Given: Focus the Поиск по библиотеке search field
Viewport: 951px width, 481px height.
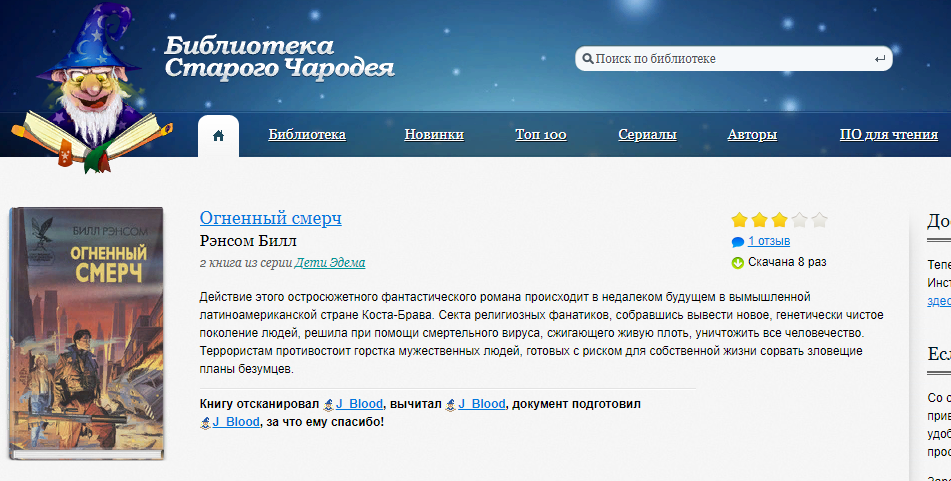Looking at the screenshot, I should pos(734,59).
